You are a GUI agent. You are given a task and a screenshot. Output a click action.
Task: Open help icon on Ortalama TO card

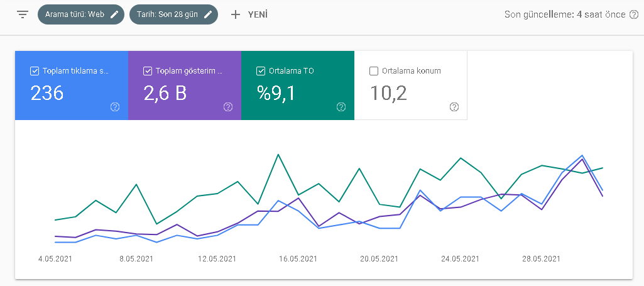pyautogui.click(x=341, y=107)
